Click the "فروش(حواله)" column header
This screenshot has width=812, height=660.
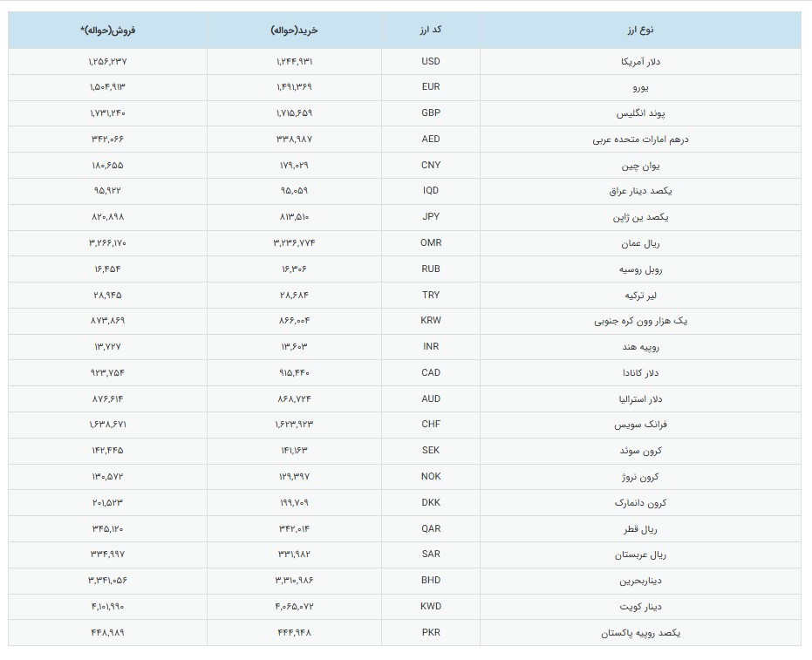(x=108, y=30)
